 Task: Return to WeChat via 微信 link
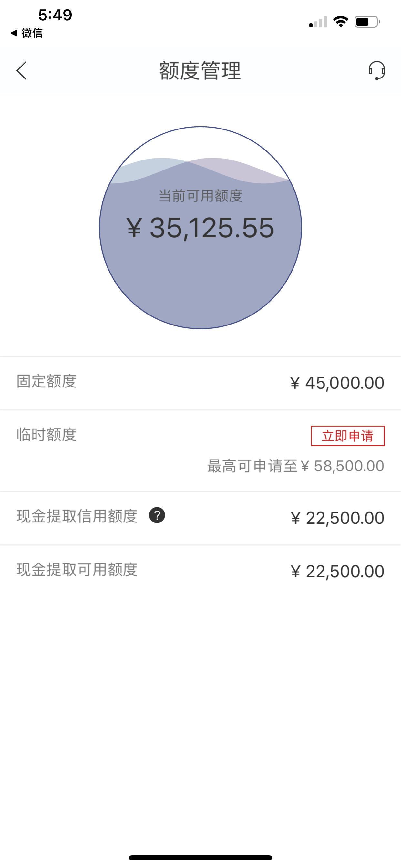click(x=26, y=33)
